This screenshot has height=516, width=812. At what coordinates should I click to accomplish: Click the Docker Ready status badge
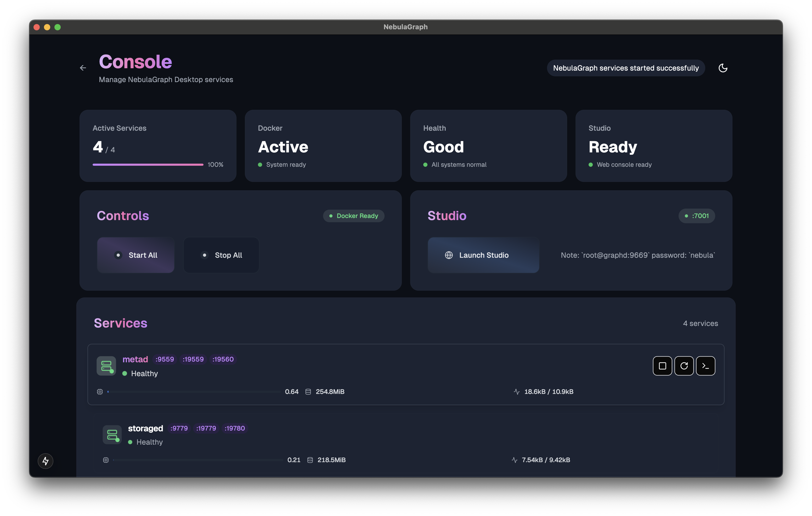[354, 216]
